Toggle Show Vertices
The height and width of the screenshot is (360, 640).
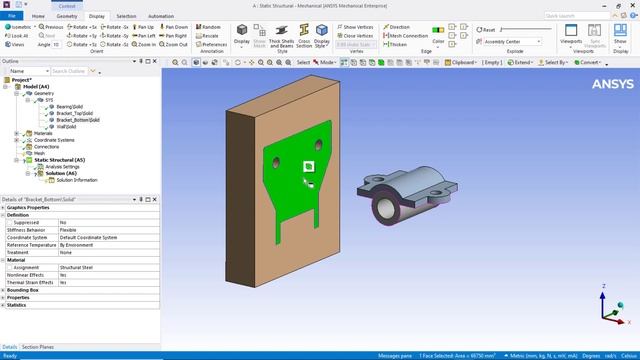pos(355,27)
